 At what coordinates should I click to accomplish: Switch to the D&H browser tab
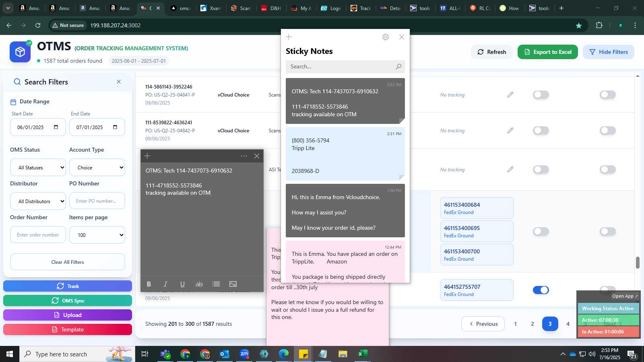271,8
